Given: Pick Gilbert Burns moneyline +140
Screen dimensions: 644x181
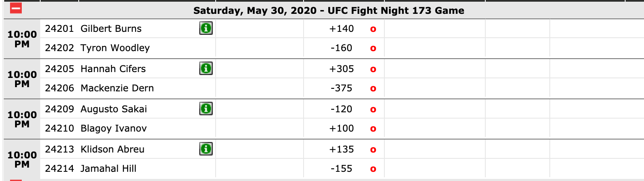Looking at the screenshot, I should click(x=342, y=28).
